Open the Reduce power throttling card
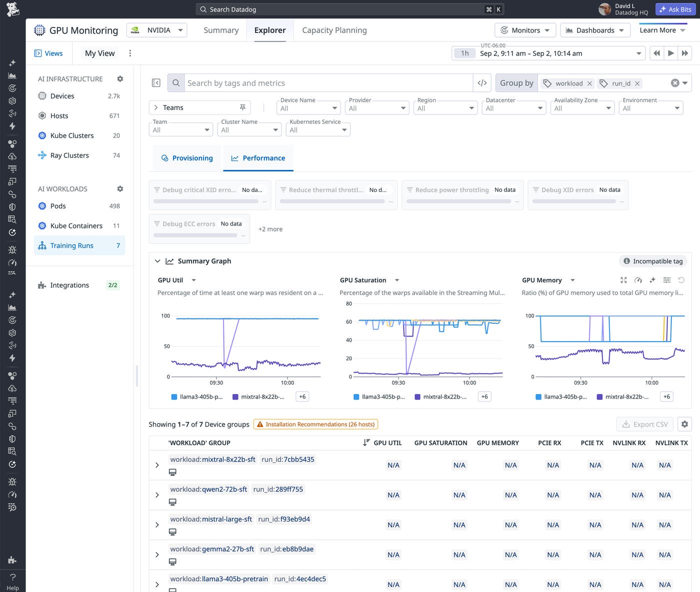This screenshot has width=700, height=592. point(462,195)
